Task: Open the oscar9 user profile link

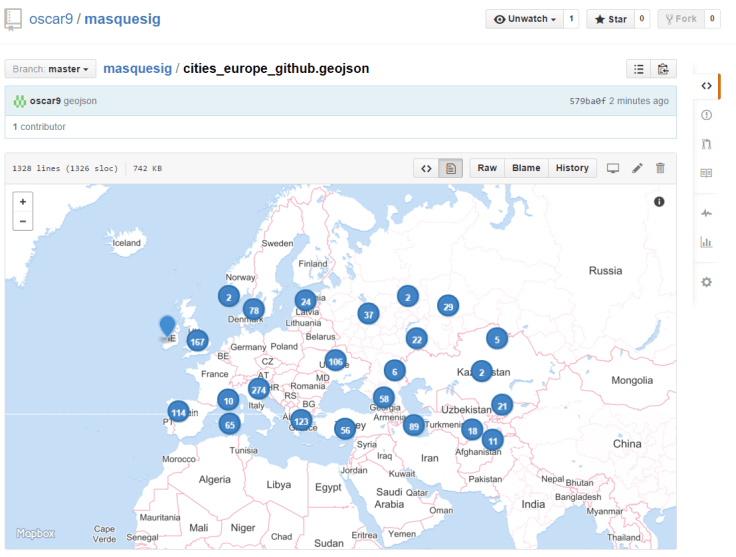Action: coord(51,19)
